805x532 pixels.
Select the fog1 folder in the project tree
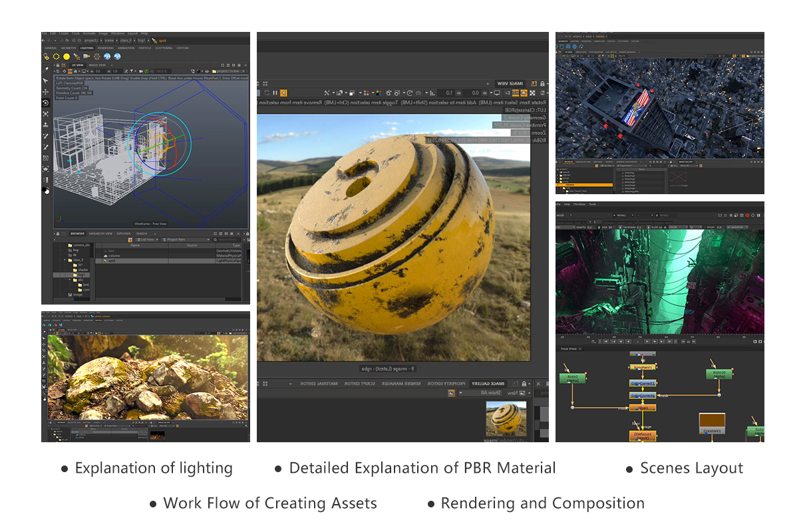point(79,275)
